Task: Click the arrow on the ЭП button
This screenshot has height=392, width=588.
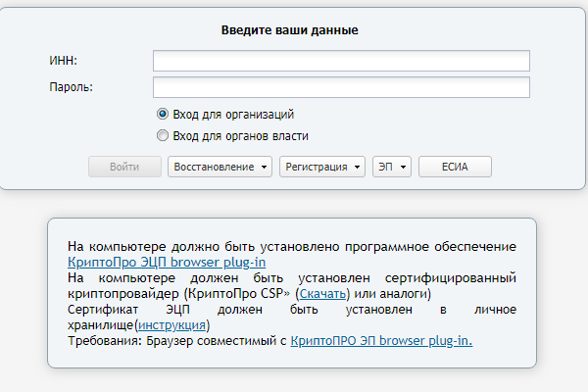Action: (x=403, y=168)
